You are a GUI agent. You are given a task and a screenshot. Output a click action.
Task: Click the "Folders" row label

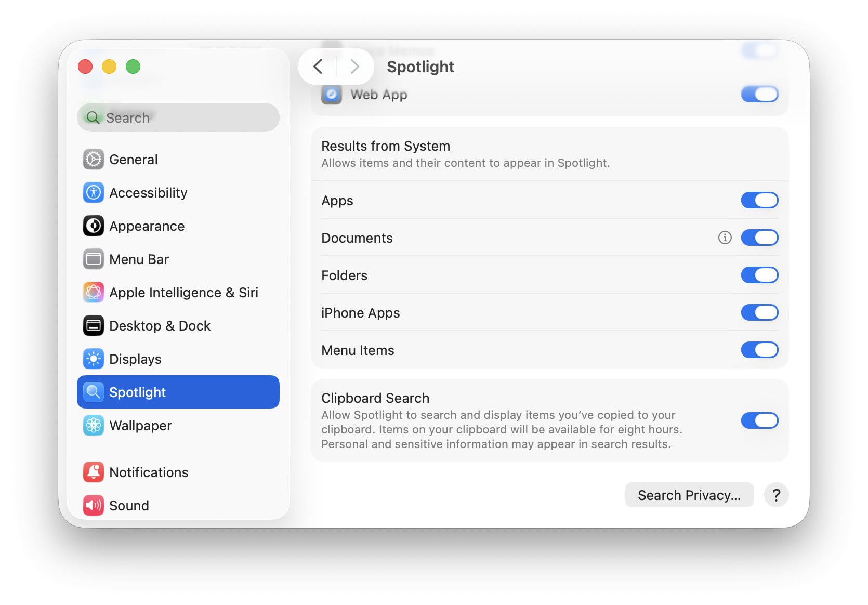[344, 275]
